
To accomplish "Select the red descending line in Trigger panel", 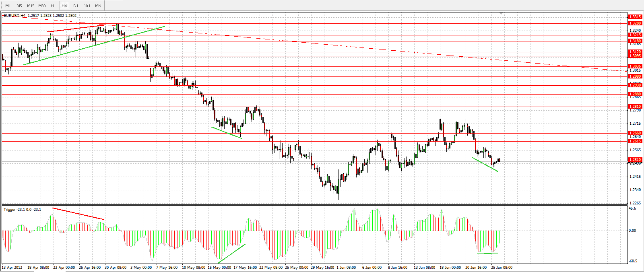I will click(x=78, y=214).
